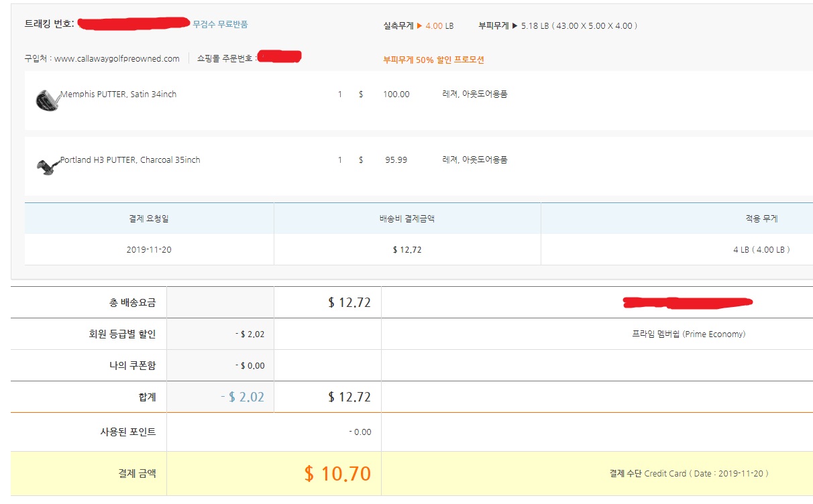Click the 사용된 포인트 row label
Image resolution: width=813 pixels, height=504 pixels.
tap(127, 432)
